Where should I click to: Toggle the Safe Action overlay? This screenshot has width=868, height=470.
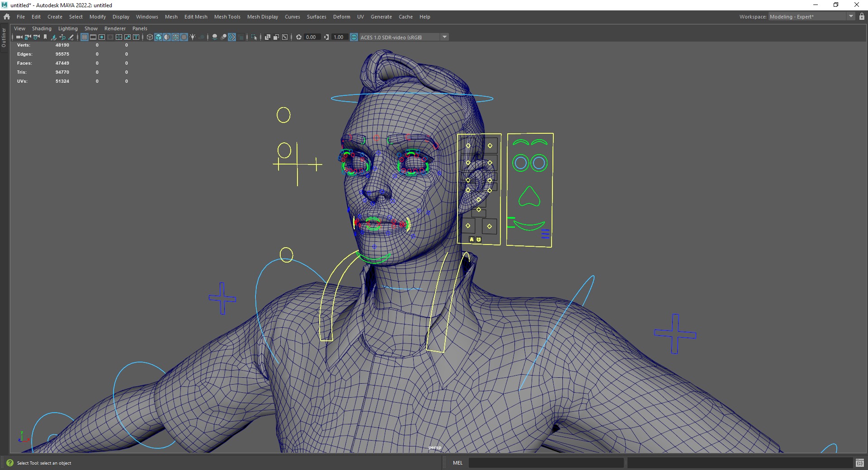pos(127,37)
